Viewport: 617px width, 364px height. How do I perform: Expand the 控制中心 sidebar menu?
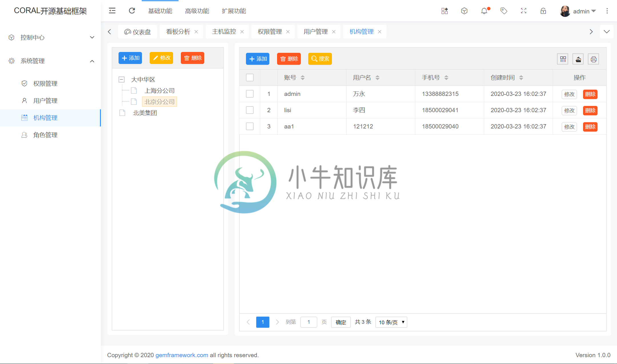coord(50,37)
